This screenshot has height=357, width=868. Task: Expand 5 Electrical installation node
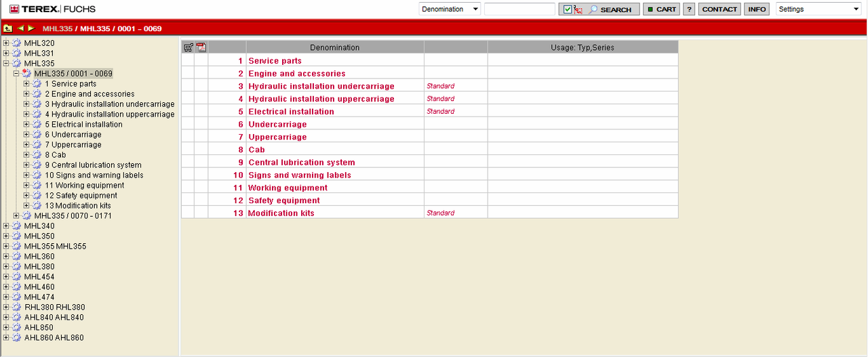27,125
